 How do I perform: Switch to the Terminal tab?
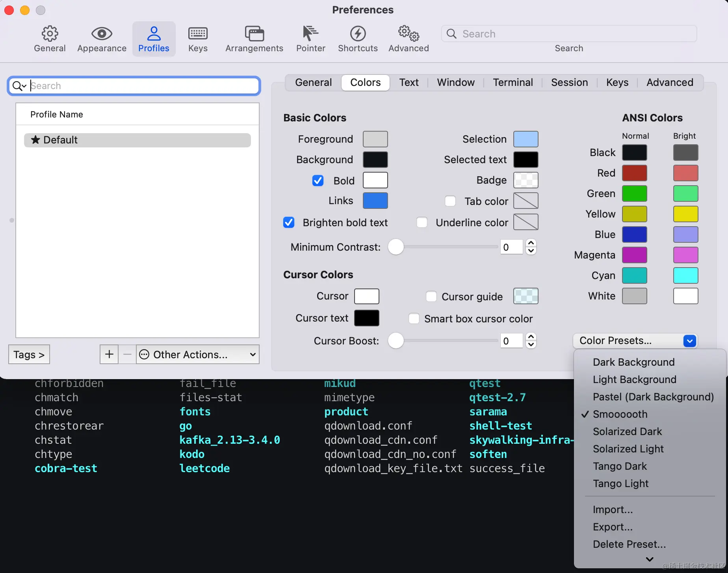tap(513, 82)
